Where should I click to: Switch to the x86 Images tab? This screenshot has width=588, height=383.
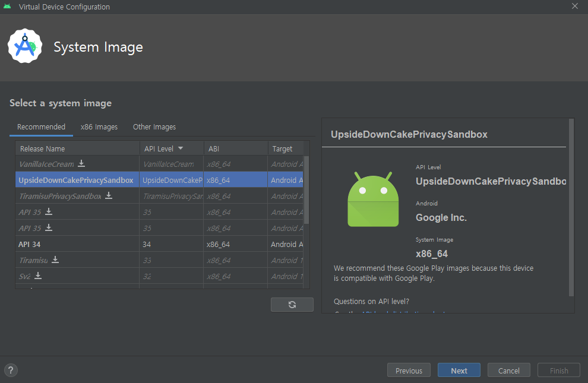click(99, 127)
